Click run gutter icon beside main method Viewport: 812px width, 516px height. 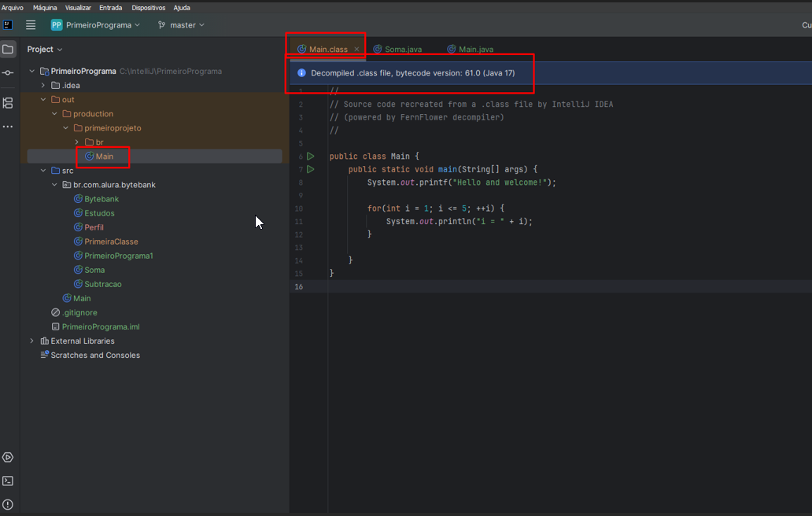click(x=311, y=169)
